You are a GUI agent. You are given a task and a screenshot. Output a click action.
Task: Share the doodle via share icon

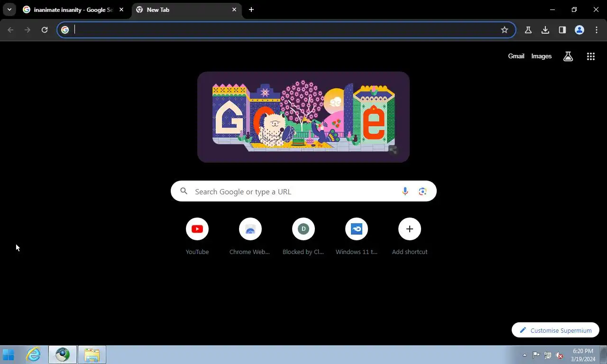(x=393, y=150)
